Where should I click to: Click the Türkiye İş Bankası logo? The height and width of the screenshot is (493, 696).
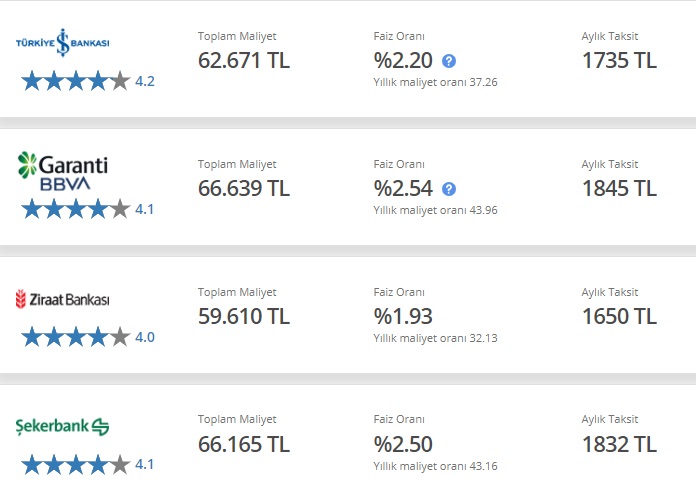[63, 43]
